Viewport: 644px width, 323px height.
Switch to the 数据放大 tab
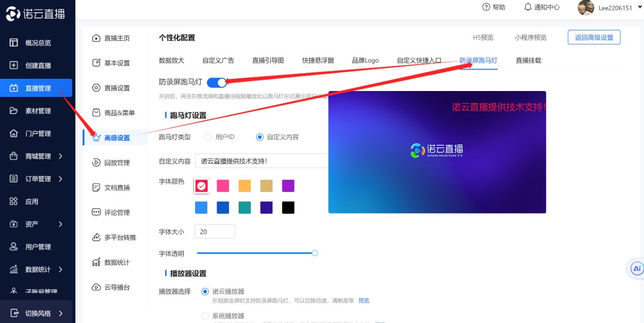[172, 60]
